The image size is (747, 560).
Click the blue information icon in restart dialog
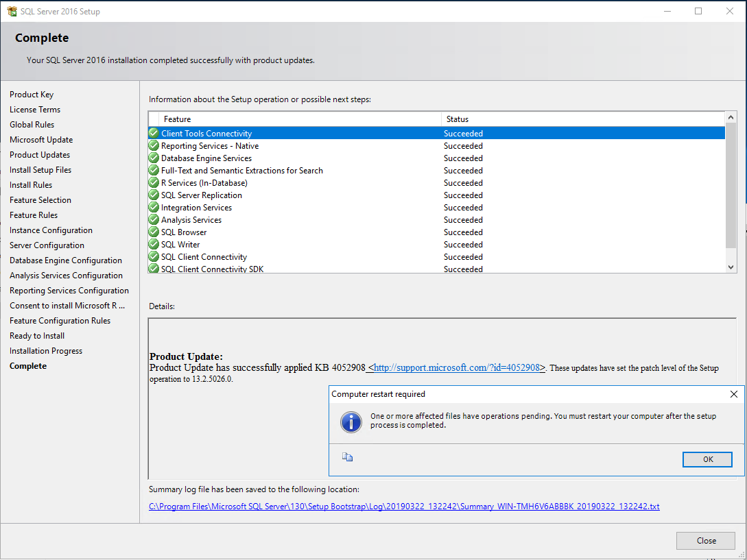(x=351, y=422)
